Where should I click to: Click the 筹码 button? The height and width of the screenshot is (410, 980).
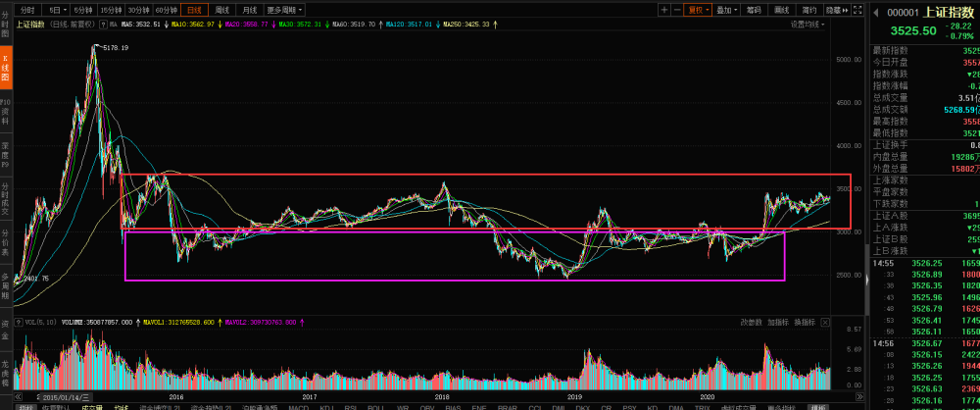tap(755, 10)
